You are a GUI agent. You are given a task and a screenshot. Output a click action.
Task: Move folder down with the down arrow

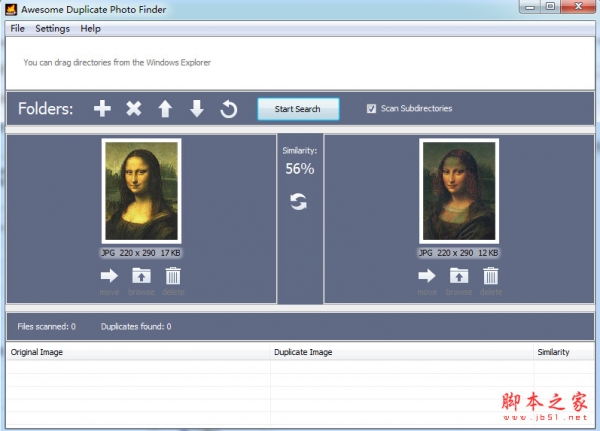[197, 109]
